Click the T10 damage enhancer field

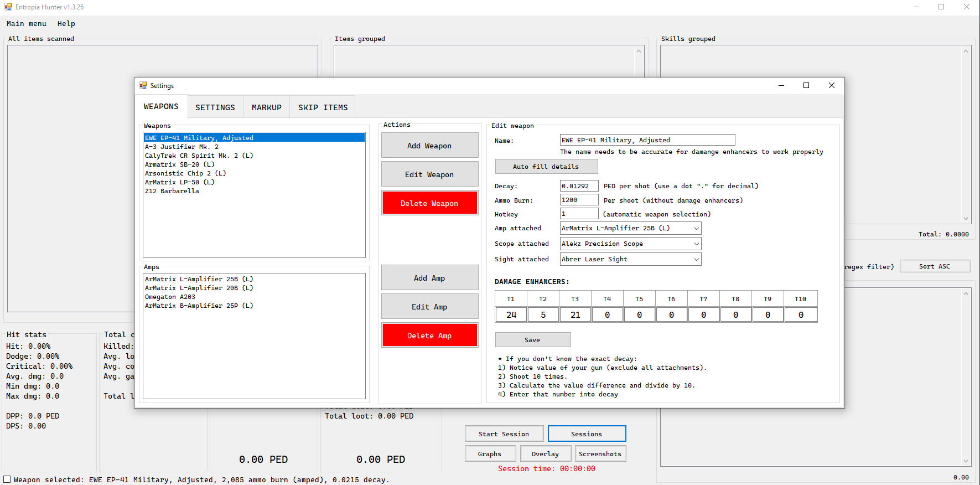pos(801,314)
